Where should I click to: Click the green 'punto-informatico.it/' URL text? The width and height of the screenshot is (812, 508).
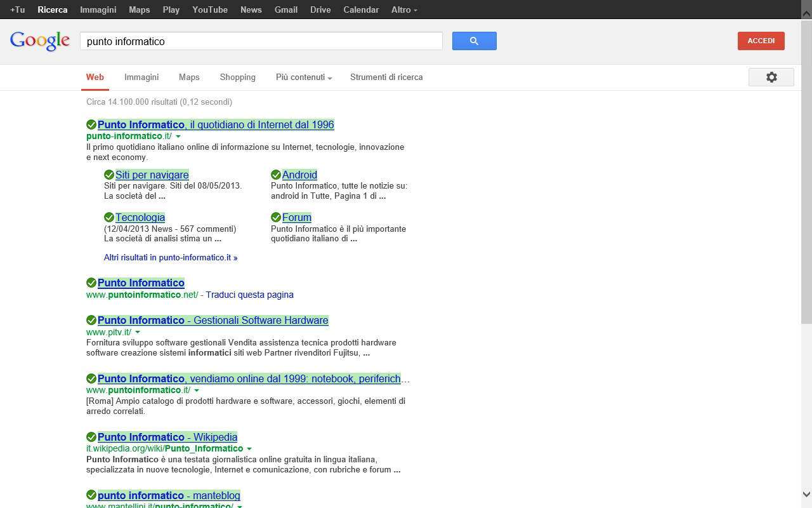[129, 136]
